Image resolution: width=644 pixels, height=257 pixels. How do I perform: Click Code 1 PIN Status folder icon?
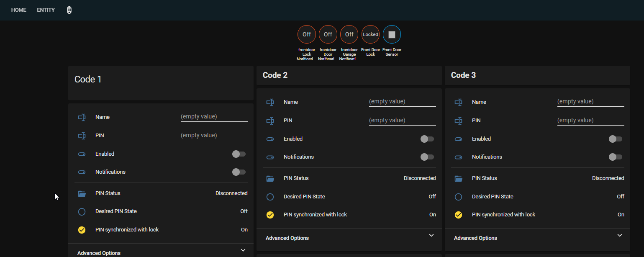coord(82,193)
